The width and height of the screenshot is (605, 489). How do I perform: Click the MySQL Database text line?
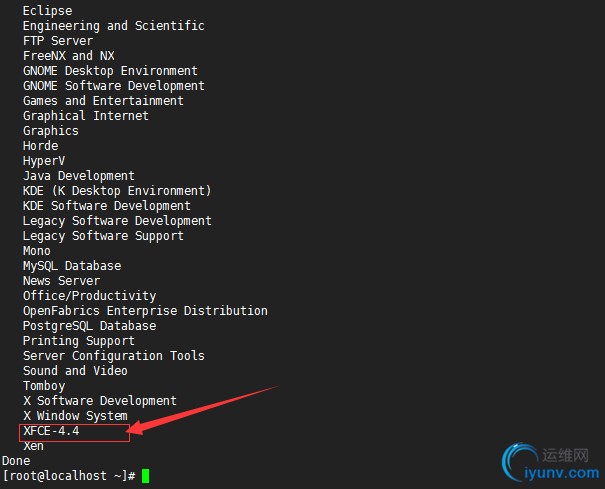point(72,266)
